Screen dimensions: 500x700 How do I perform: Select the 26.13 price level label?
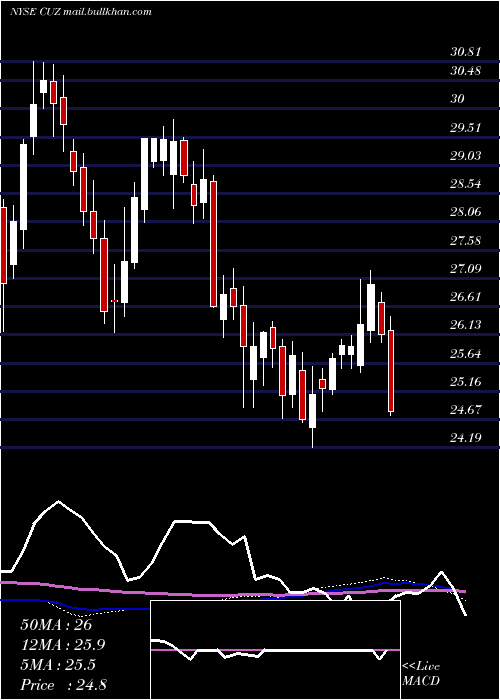coord(466,324)
